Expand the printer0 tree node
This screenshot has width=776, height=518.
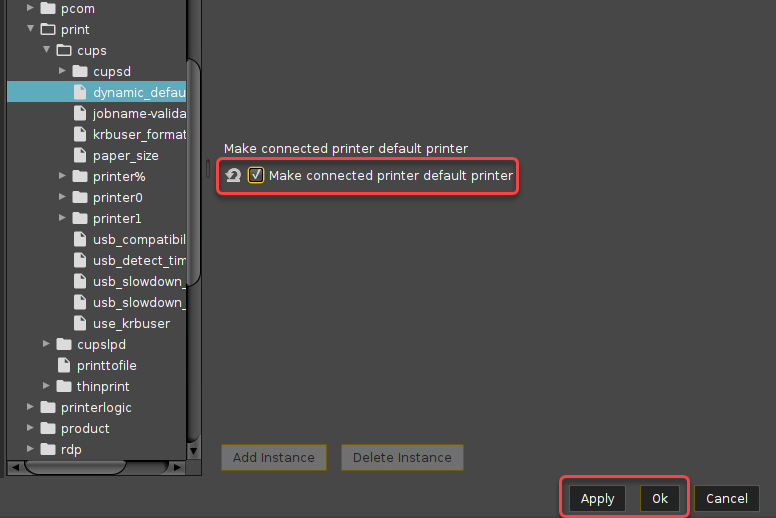[63, 197]
